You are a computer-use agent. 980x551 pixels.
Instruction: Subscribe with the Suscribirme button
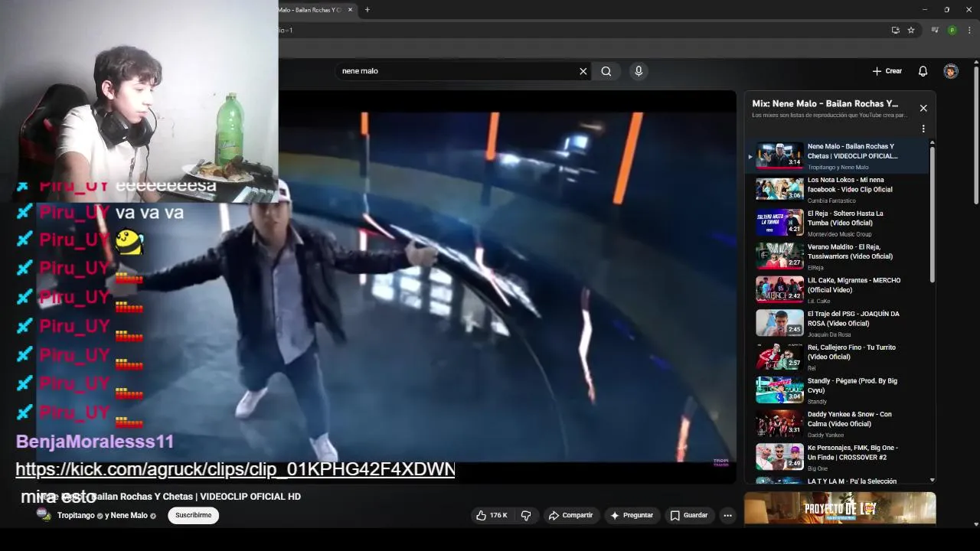click(x=194, y=516)
